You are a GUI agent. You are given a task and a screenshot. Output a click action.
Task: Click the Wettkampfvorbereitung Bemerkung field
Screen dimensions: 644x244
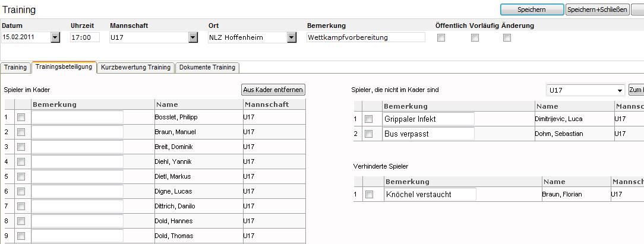[365, 38]
